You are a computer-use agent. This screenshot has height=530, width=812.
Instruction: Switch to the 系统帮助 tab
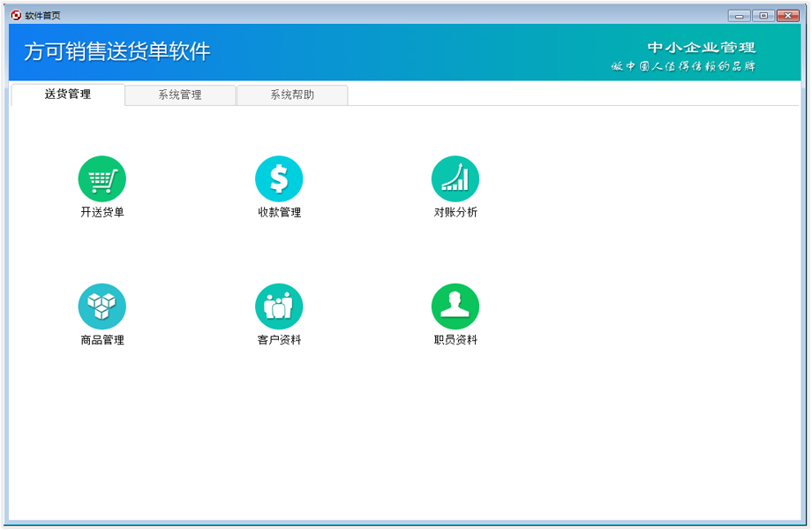click(x=291, y=95)
